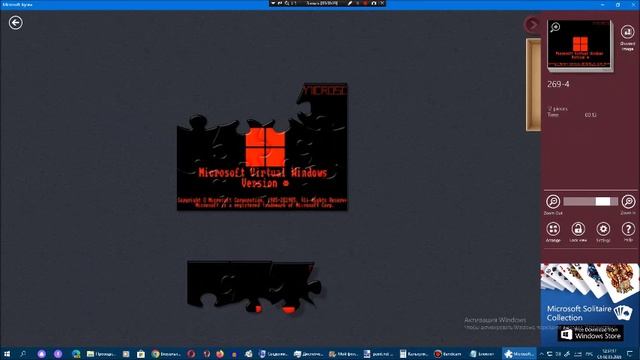Click the camera icon in recording bar
Viewport: 640px width, 360px height.
pos(374,3)
